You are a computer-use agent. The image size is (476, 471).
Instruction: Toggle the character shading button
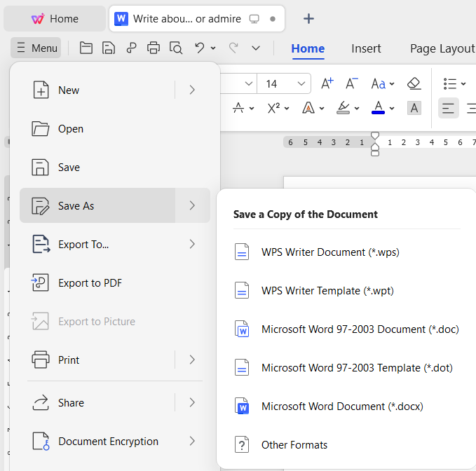coord(414,108)
